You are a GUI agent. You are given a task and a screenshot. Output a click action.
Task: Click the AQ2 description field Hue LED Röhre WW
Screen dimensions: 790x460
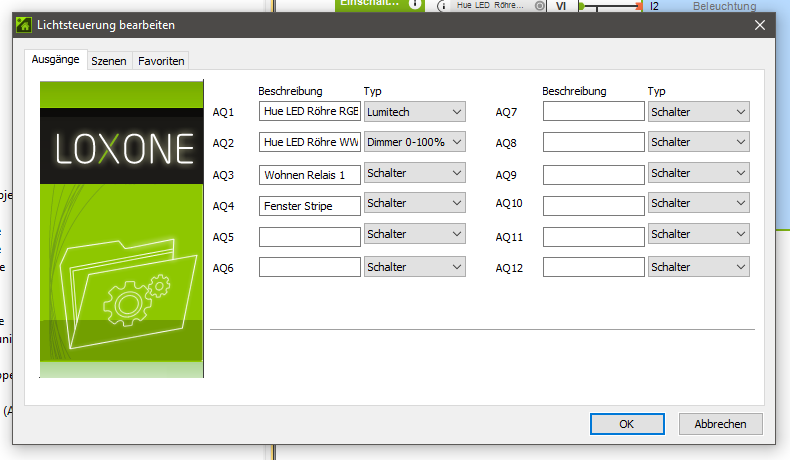(310, 142)
